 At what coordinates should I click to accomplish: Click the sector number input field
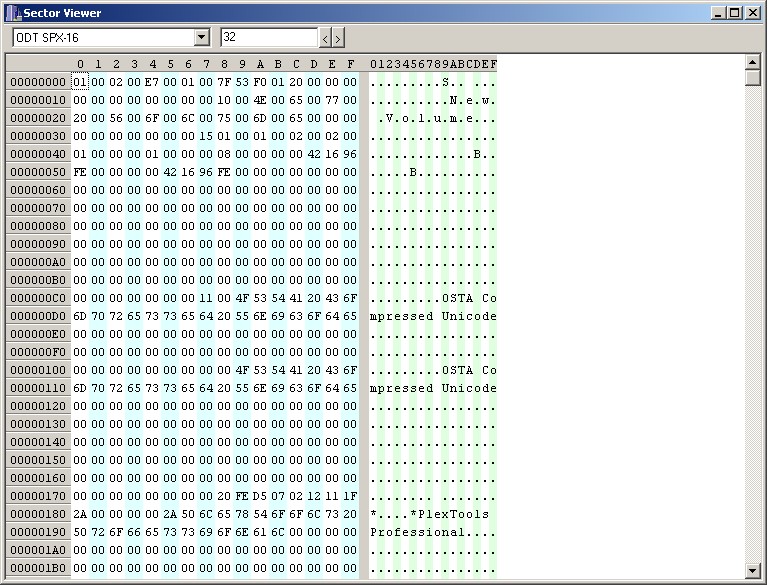click(268, 37)
